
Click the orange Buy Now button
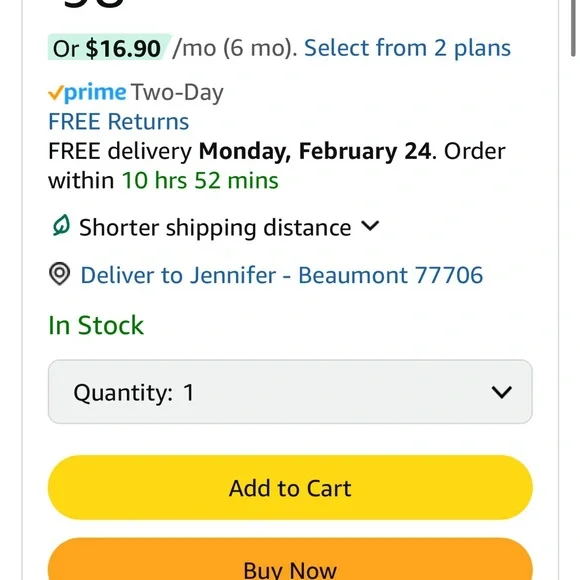click(290, 559)
